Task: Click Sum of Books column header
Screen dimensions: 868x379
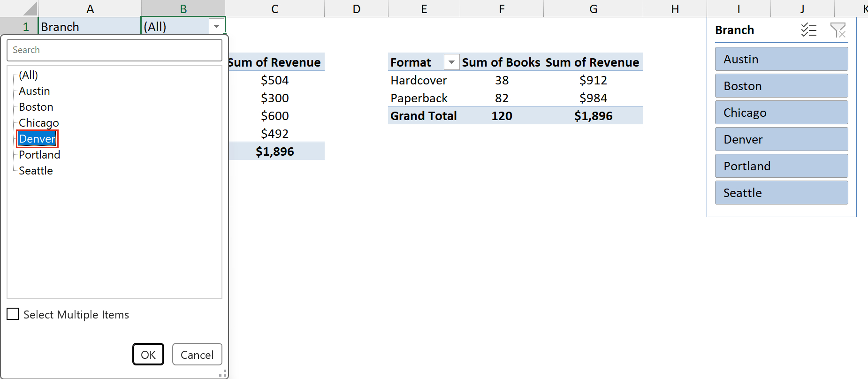Action: point(501,62)
